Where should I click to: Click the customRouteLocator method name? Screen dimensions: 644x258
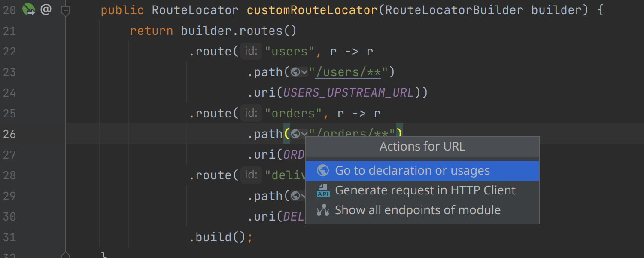[x=312, y=10]
